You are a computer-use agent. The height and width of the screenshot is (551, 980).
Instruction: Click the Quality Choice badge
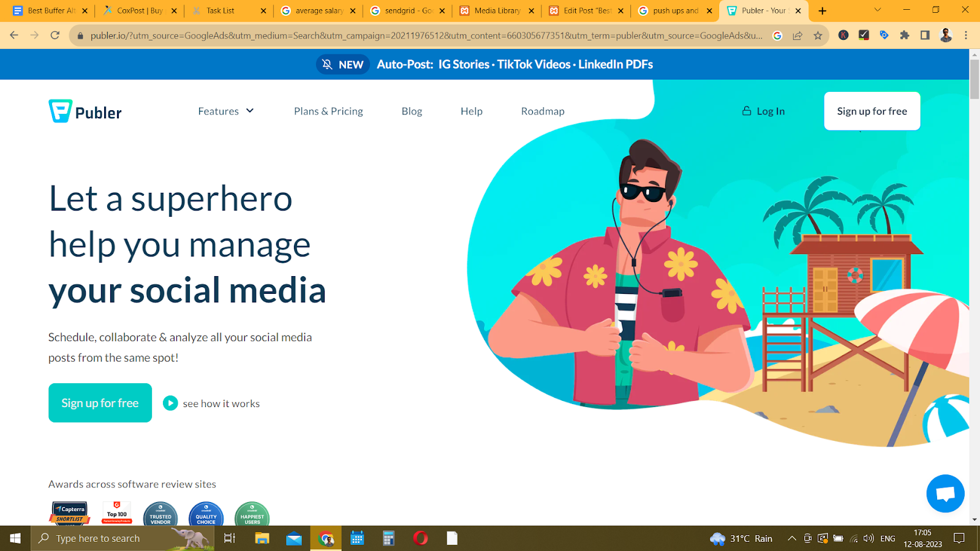click(x=206, y=514)
